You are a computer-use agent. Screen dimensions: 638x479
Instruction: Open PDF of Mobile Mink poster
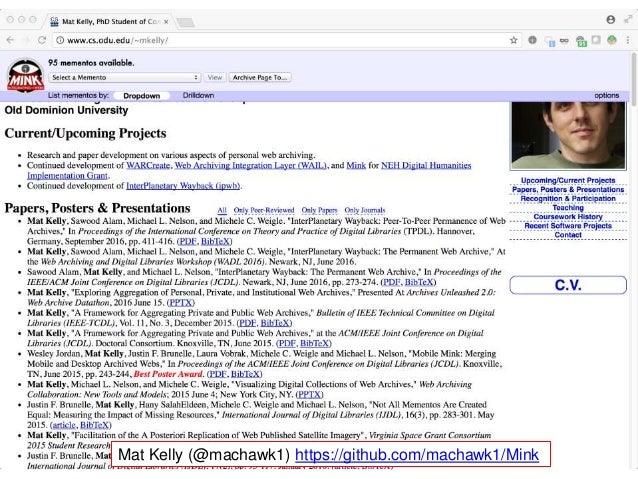218,374
